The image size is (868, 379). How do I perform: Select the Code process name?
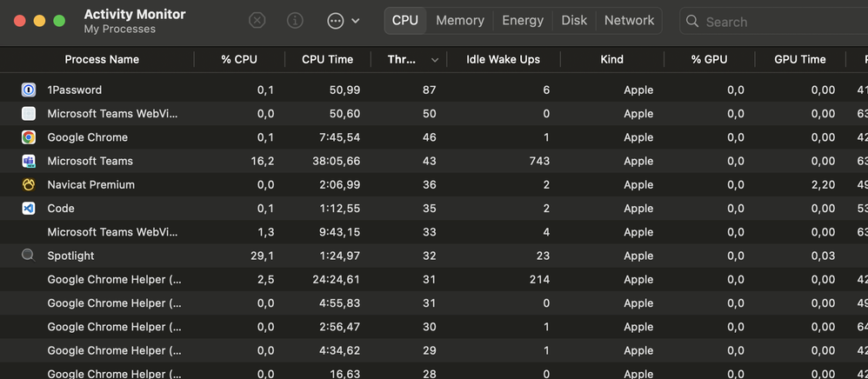pyautogui.click(x=61, y=209)
